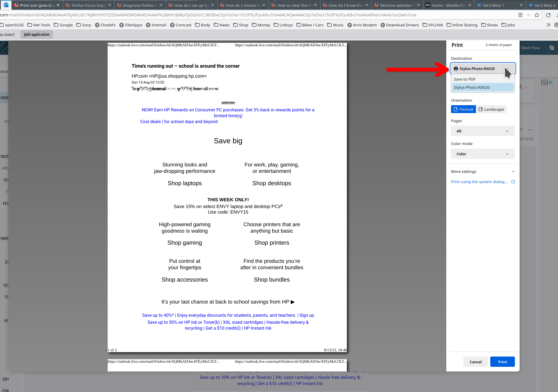Viewport: 558px width, 392px height.
Task: Cancel the print dialog
Action: [x=476, y=362]
